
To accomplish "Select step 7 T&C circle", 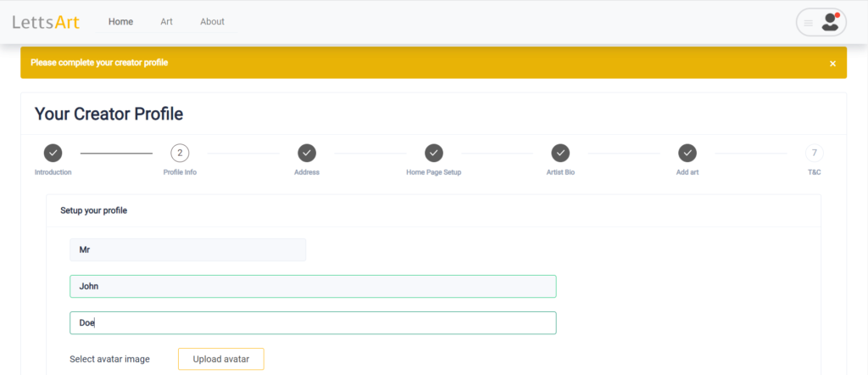I will click(x=815, y=153).
